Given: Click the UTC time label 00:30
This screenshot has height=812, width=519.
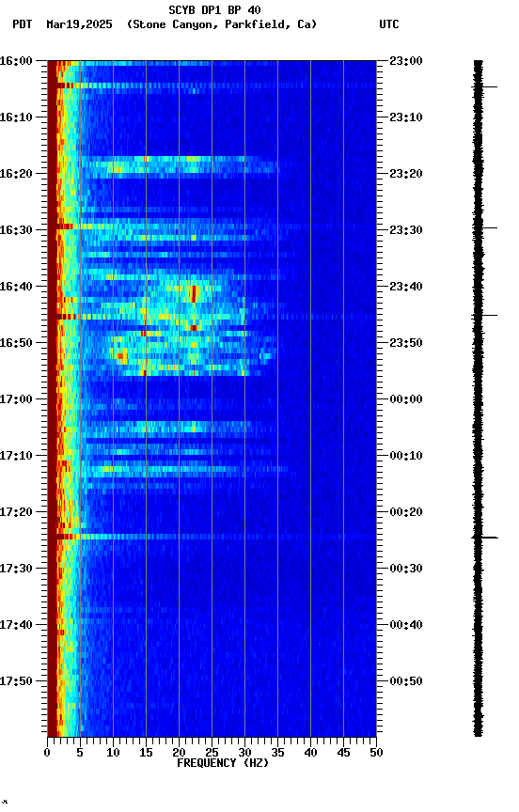Looking at the screenshot, I should pos(406,569).
